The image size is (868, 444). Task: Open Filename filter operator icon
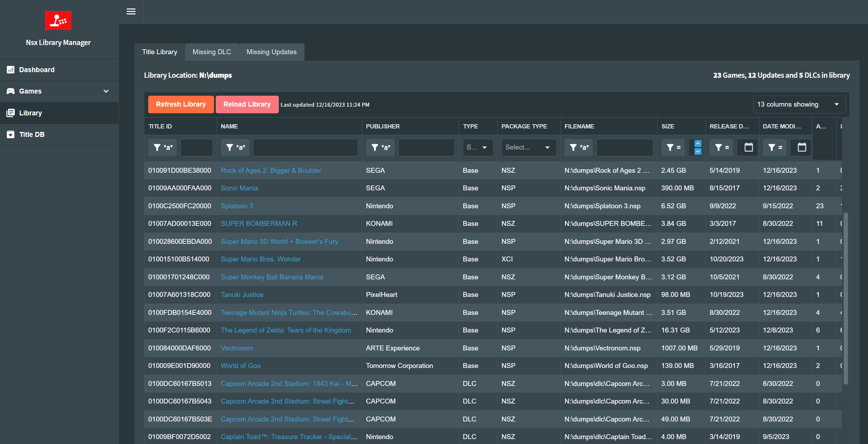click(579, 147)
